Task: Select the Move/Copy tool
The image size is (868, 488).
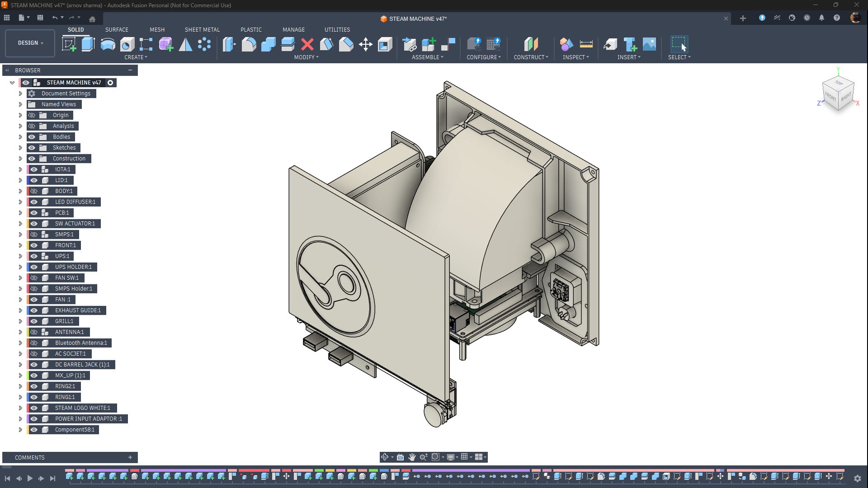Action: point(365,44)
